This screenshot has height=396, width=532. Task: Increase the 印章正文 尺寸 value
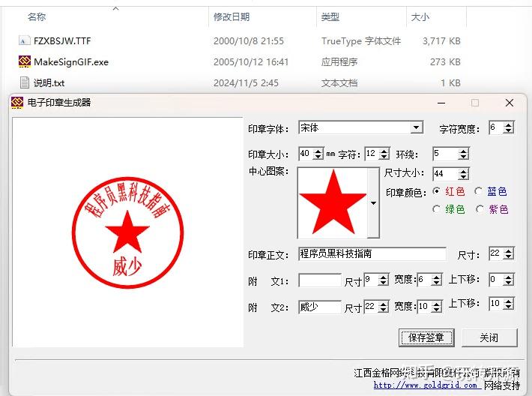[508, 250]
